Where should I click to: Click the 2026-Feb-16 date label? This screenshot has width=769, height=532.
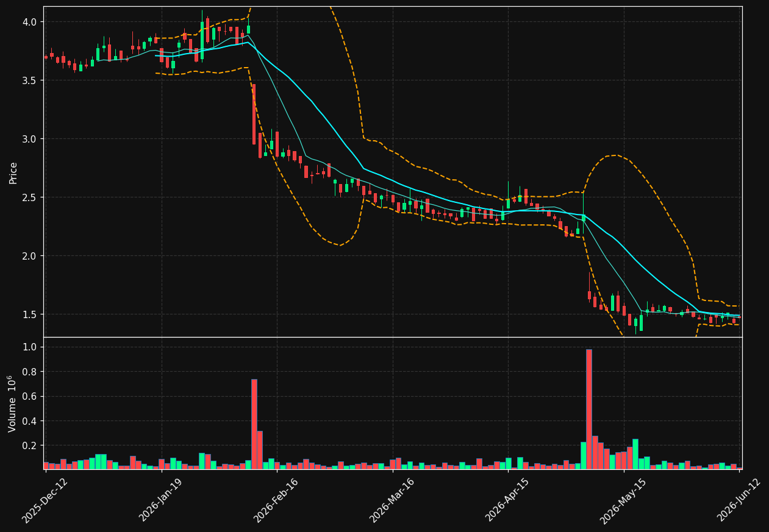coord(276,500)
